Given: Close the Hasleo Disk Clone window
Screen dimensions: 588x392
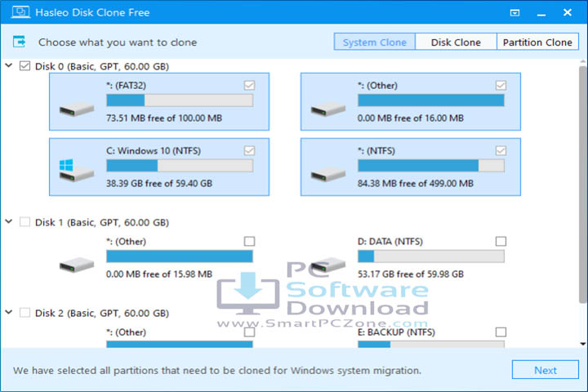Looking at the screenshot, I should (x=567, y=12).
